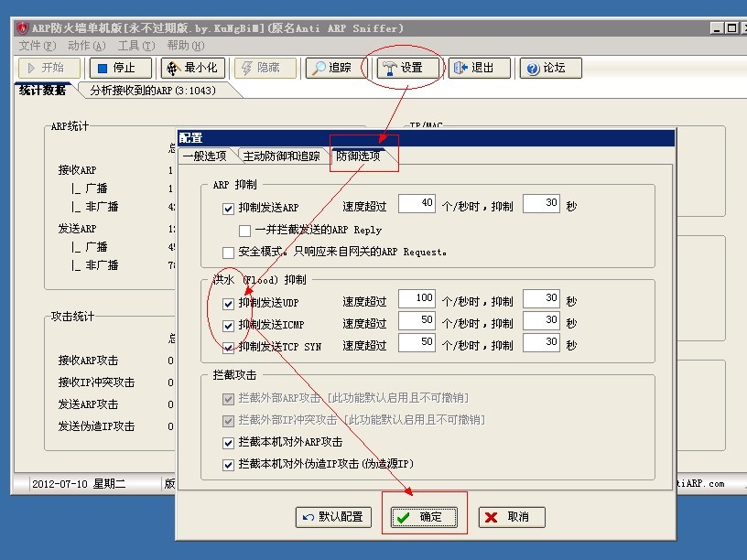Click the 接收ARP攻击 row label
This screenshot has height=560, width=747.
[88, 361]
